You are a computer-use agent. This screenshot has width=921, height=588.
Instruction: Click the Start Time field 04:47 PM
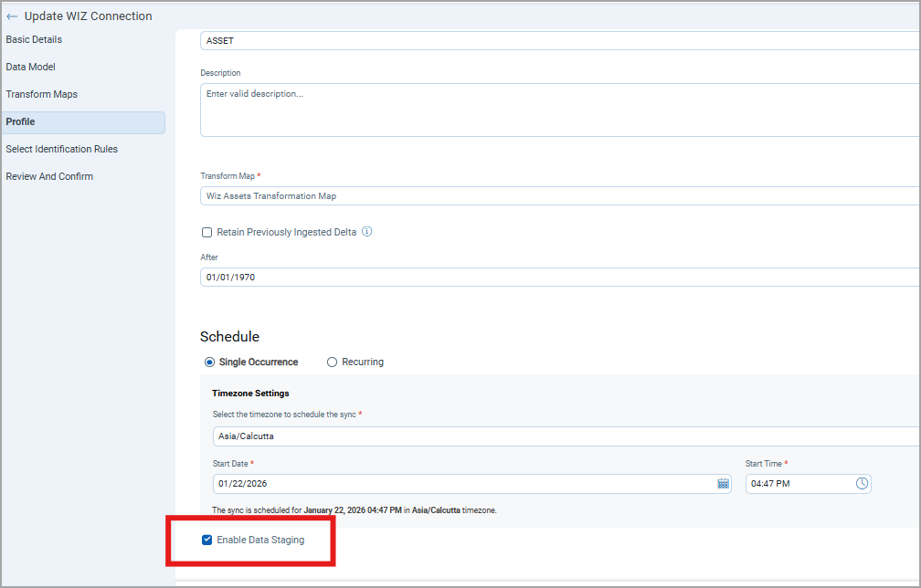point(809,484)
